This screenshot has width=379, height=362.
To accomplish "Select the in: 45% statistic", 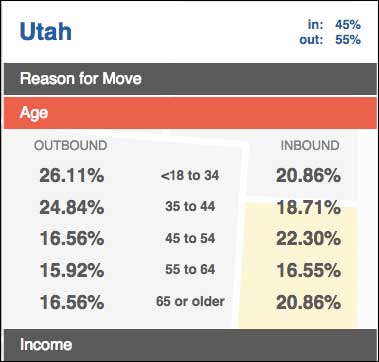I will (x=334, y=25).
